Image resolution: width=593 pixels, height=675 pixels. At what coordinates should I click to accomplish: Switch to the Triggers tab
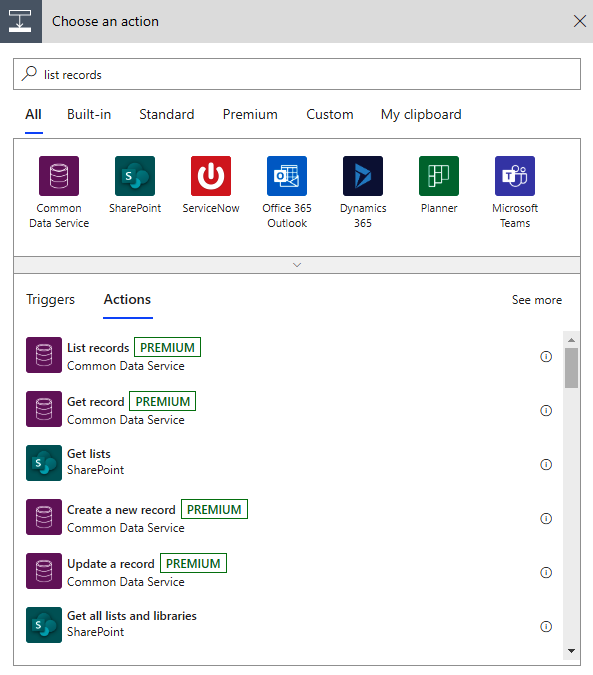(x=50, y=300)
